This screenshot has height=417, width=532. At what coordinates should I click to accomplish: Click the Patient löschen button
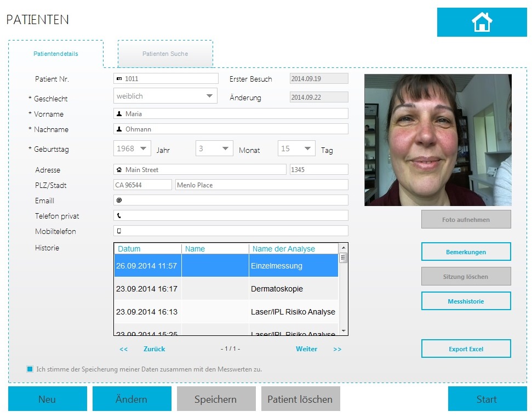pos(300,399)
